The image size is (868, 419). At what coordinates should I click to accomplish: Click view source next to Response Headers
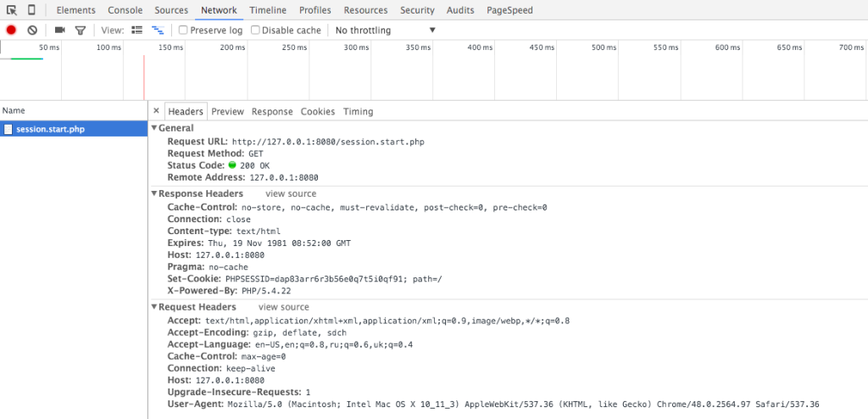pyautogui.click(x=291, y=194)
